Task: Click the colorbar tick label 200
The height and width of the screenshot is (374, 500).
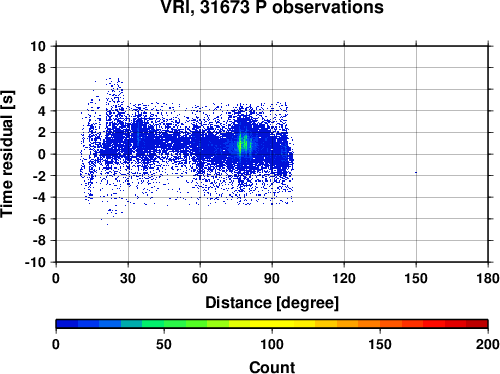Action: 488,344
